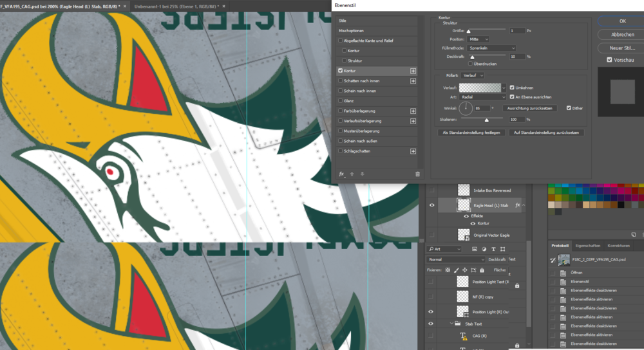Open Füllmethode dropdown showing Sprenkeln
The width and height of the screenshot is (644, 350).
click(491, 48)
